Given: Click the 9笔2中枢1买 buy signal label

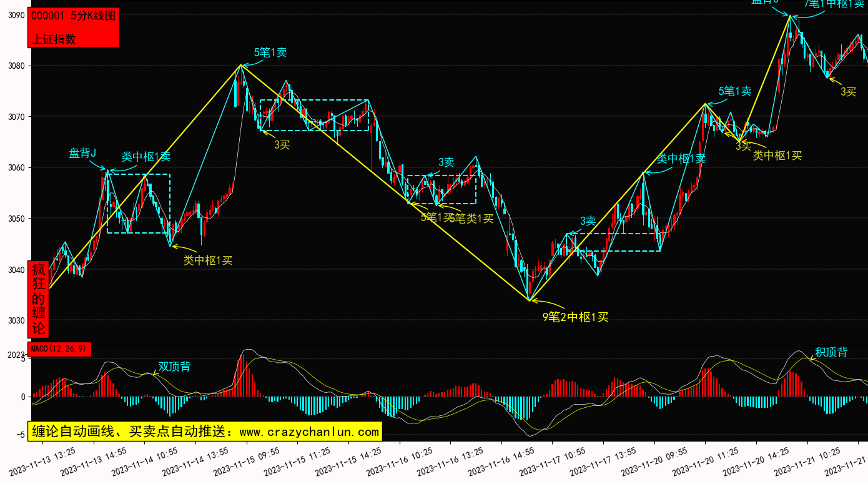Looking at the screenshot, I should [575, 317].
